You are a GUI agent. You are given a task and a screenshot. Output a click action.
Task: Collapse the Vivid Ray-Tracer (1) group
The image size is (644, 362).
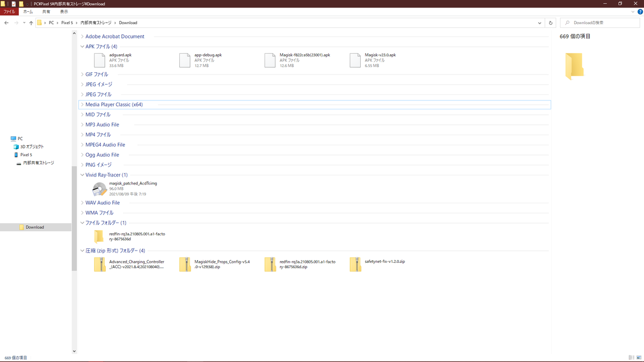click(x=82, y=175)
